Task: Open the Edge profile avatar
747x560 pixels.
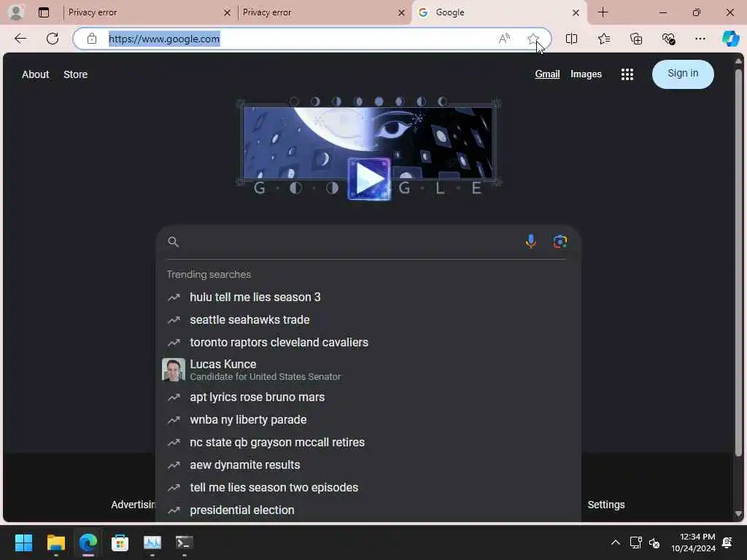Action: [x=16, y=12]
